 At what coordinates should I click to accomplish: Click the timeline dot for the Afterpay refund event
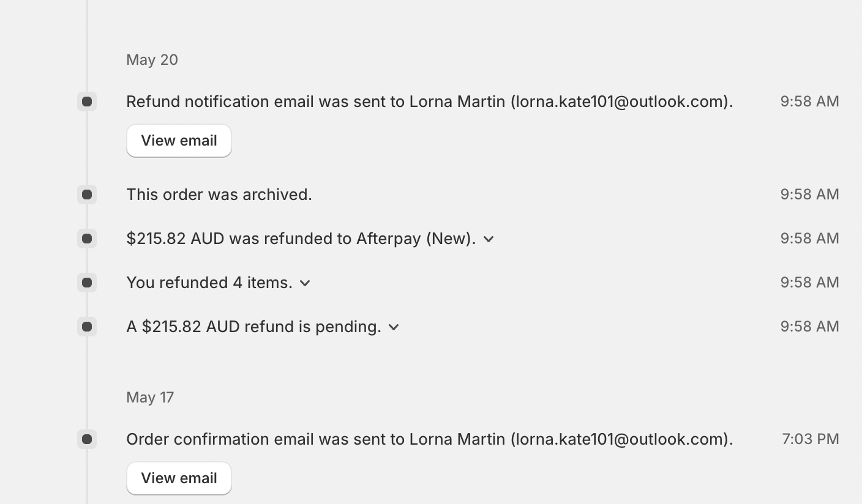(87, 239)
